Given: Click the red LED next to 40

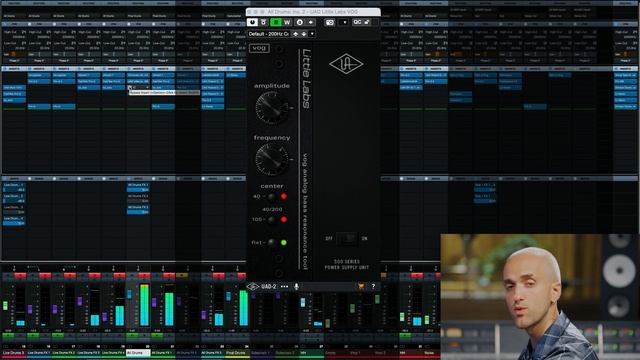Looking at the screenshot, I should 284,197.
